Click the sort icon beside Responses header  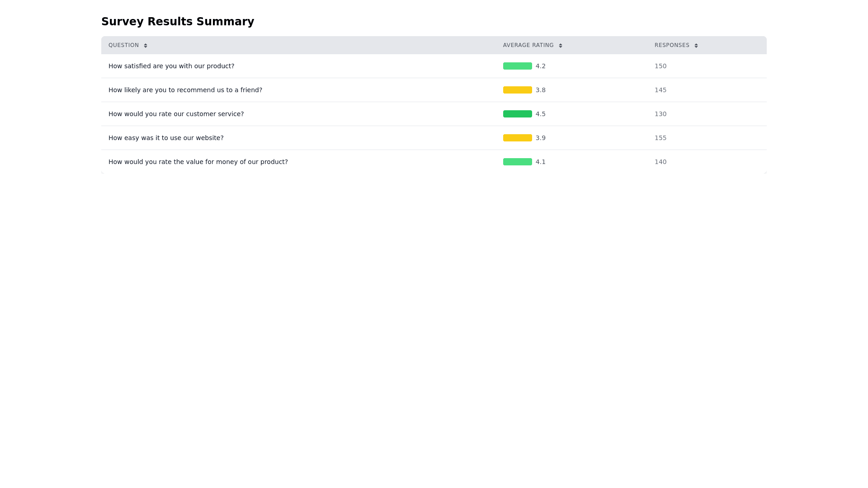coord(696,46)
